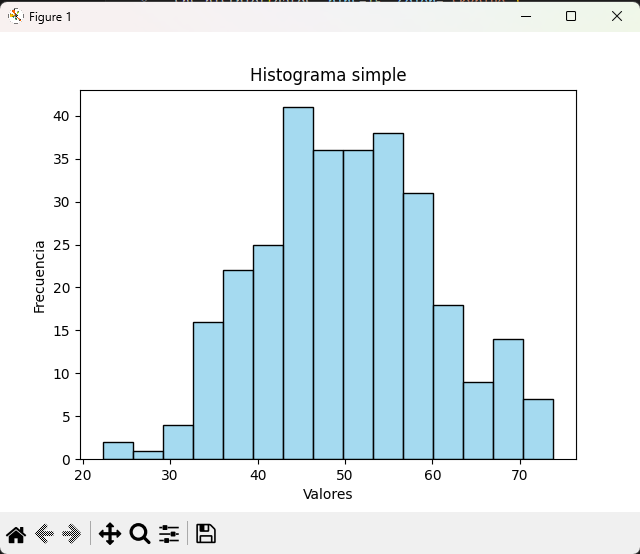Click the 'Frecuencia' y-axis label
640x554 pixels.
pyautogui.click(x=40, y=276)
